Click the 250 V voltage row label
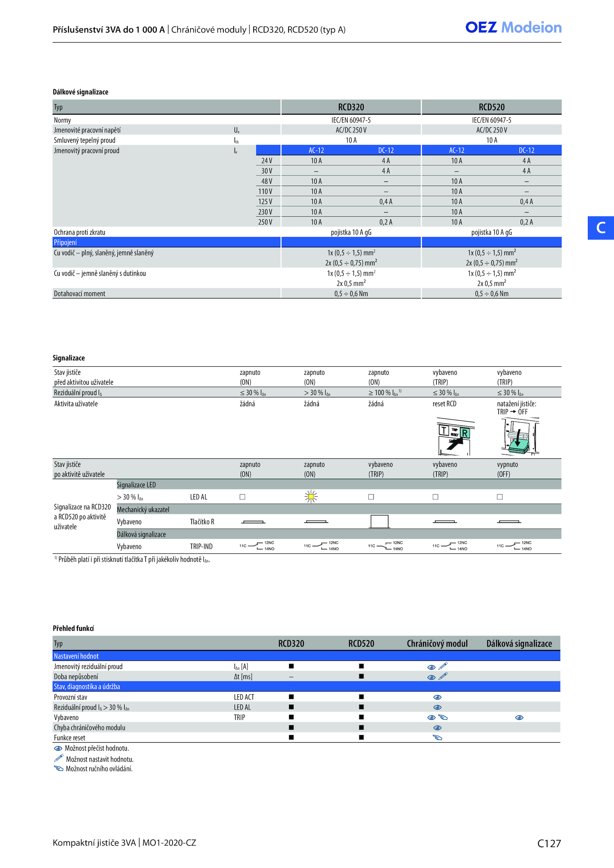 (x=265, y=222)
